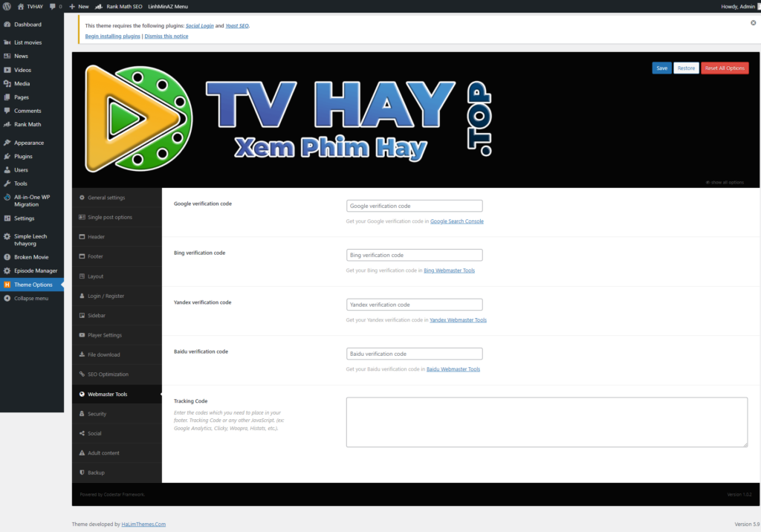The height and width of the screenshot is (532, 761).
Task: Click the Media library icon in sidebar
Action: coord(7,83)
